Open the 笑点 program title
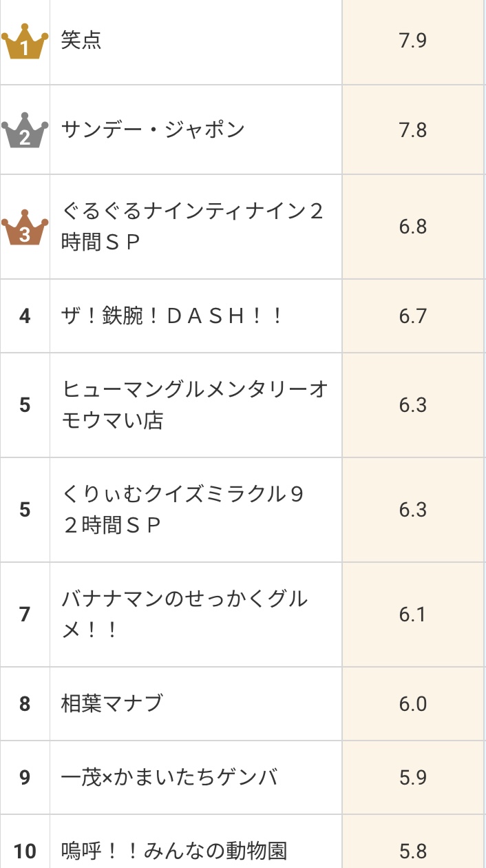Image resolution: width=486 pixels, height=868 pixels. 81,41
